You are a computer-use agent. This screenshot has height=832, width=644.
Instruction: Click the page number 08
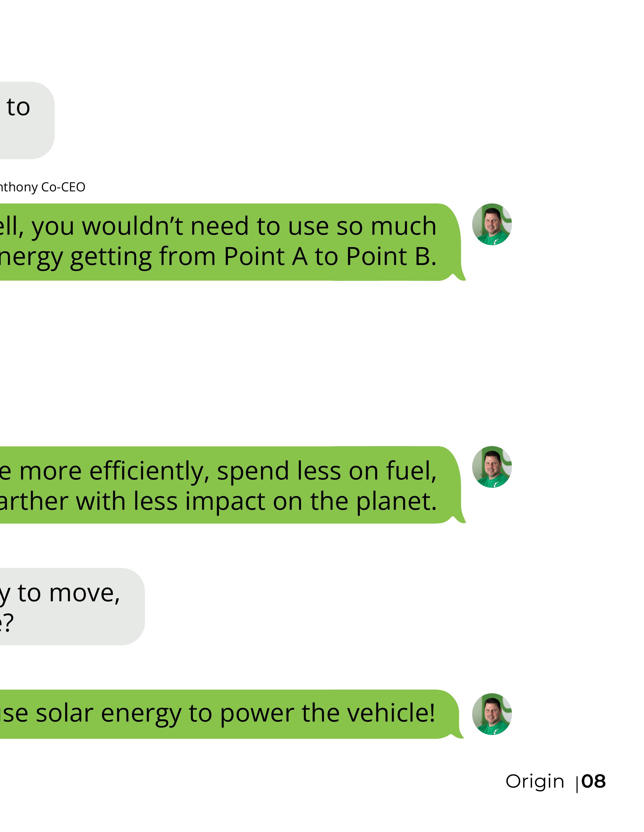point(593,782)
